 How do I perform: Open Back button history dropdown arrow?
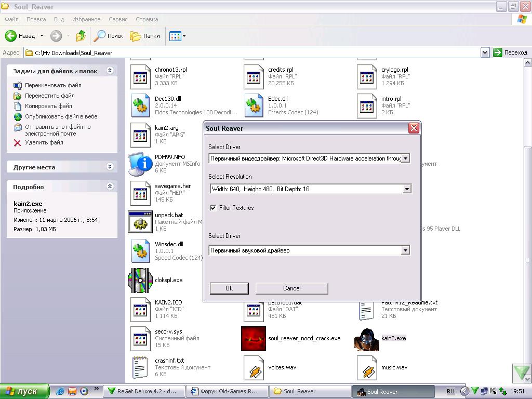[42, 36]
